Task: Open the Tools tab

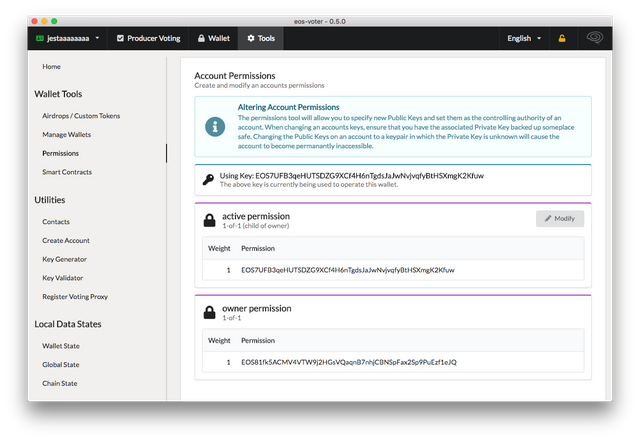Action: (260, 38)
